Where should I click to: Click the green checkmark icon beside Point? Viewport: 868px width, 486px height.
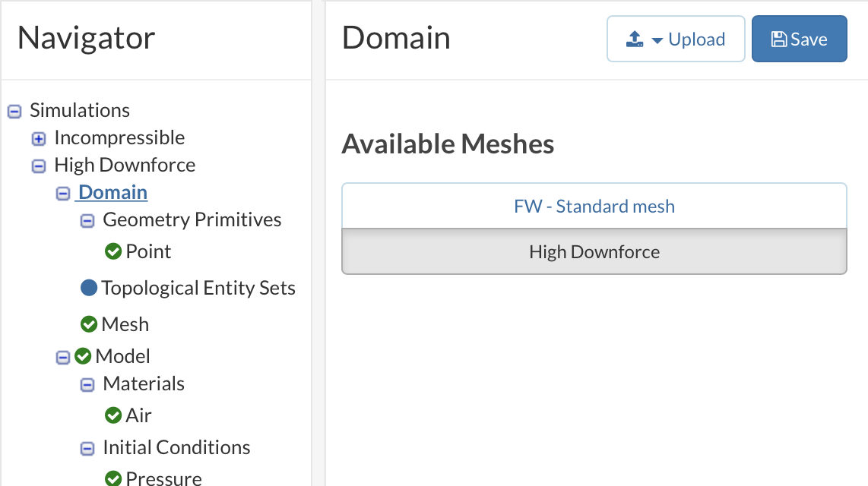[113, 251]
